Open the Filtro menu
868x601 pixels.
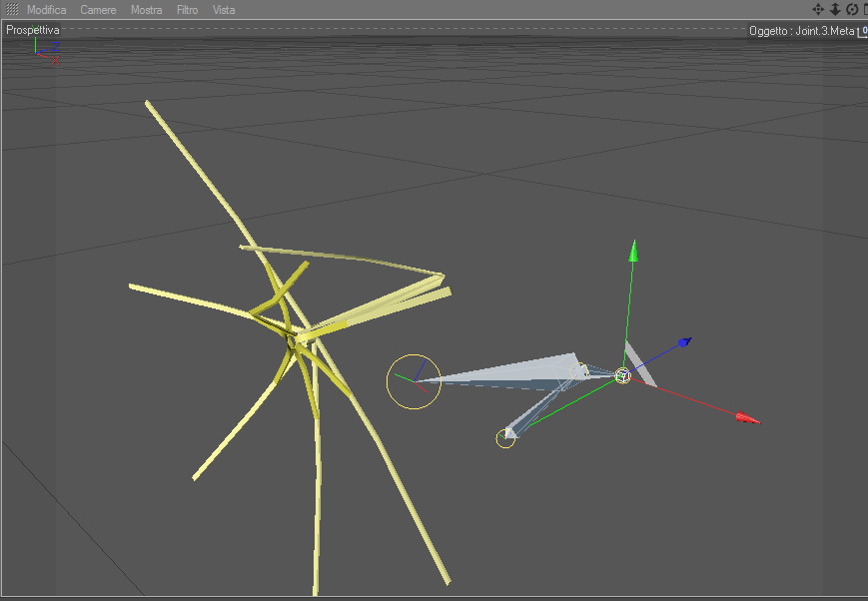pos(187,10)
